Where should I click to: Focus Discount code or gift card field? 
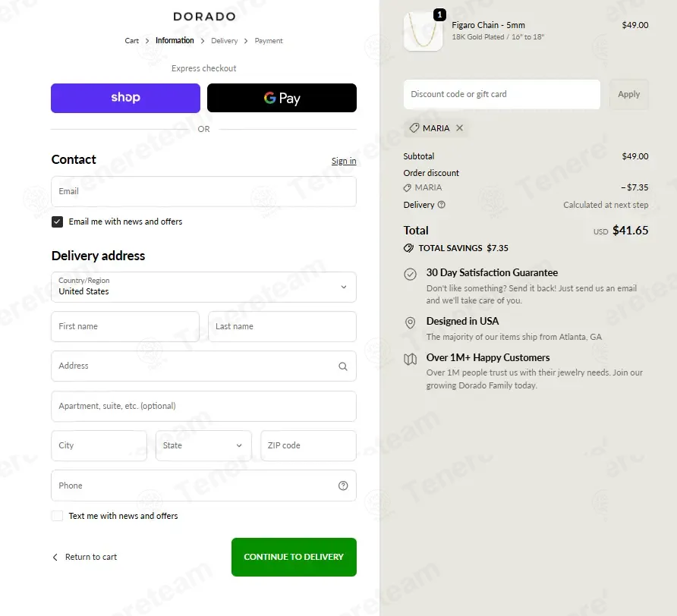pyautogui.click(x=502, y=94)
